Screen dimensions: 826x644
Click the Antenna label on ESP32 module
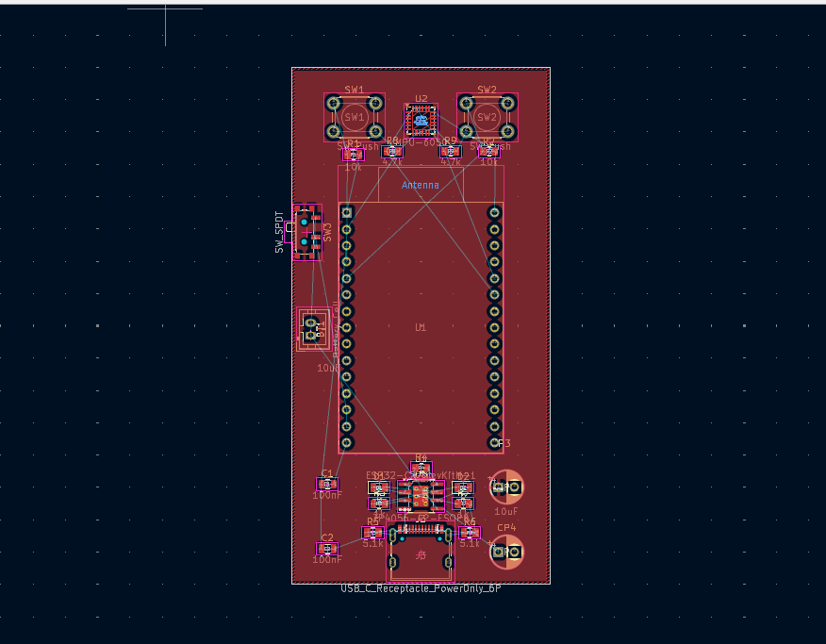(421, 185)
